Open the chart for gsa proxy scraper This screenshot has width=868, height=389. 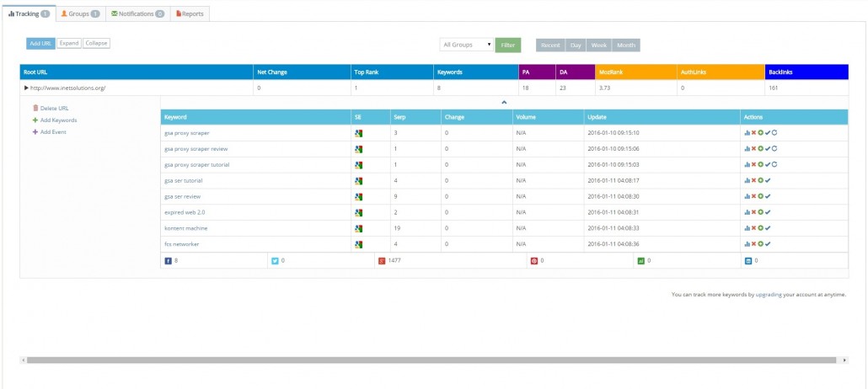(747, 133)
